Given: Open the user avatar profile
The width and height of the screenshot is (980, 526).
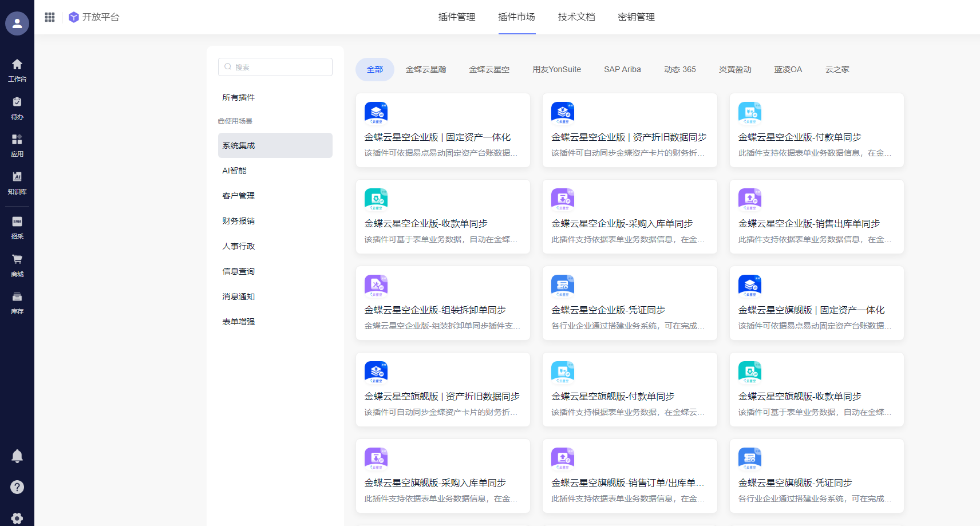Looking at the screenshot, I should point(17,23).
